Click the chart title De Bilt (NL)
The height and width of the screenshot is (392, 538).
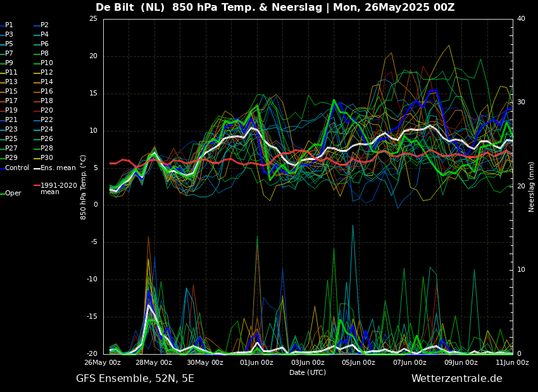[130, 7]
